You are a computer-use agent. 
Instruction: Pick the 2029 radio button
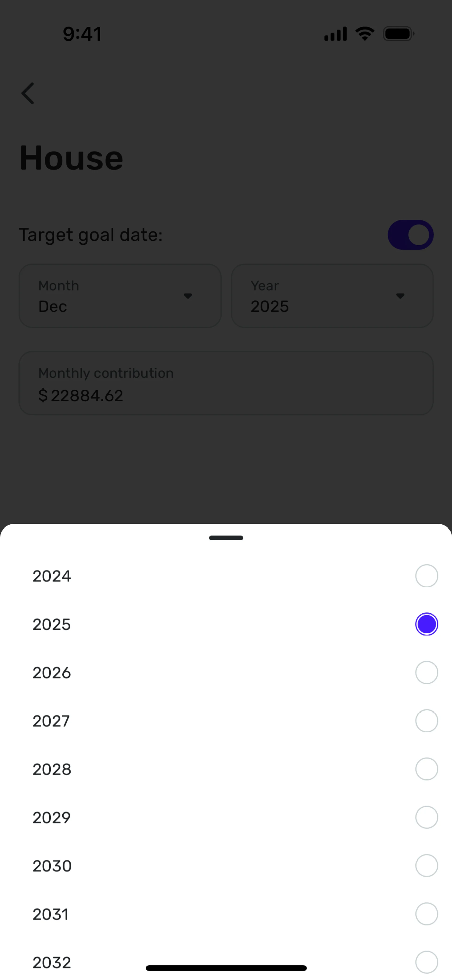(427, 817)
